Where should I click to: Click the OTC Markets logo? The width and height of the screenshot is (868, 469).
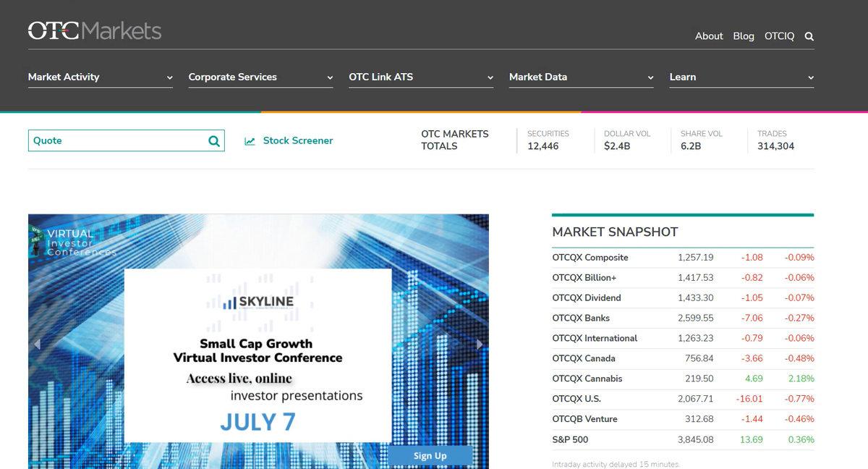click(95, 30)
